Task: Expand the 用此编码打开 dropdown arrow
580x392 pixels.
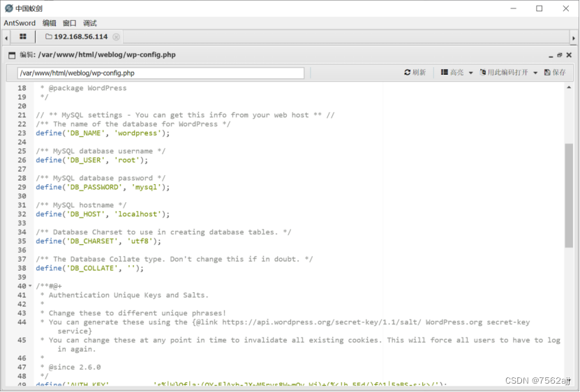Action: pos(535,73)
